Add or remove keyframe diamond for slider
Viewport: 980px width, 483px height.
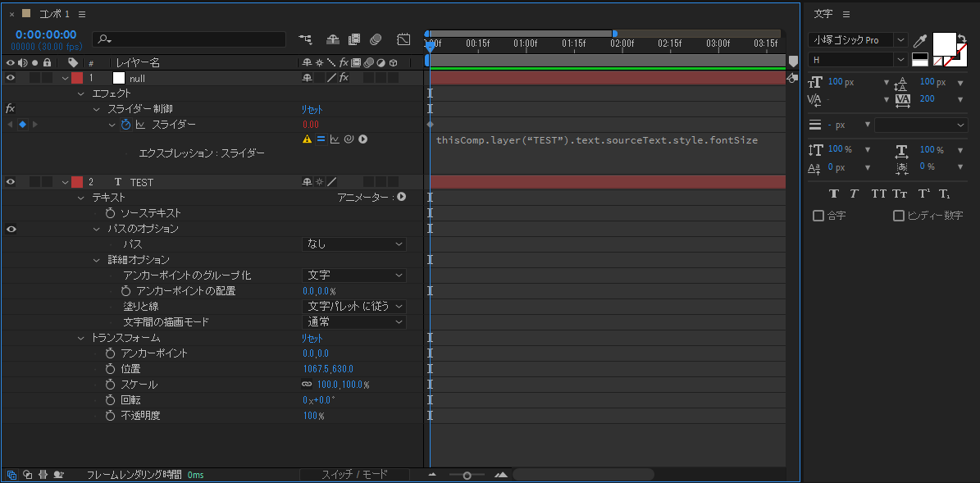point(22,125)
